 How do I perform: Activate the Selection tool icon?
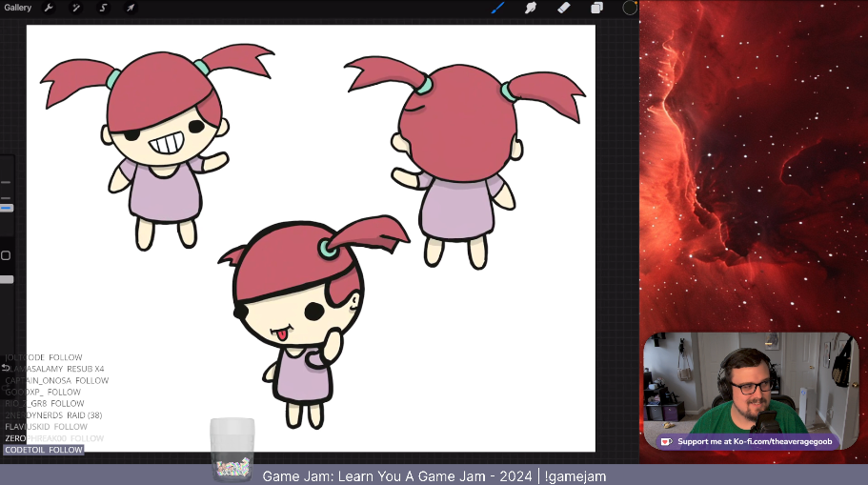coord(103,8)
